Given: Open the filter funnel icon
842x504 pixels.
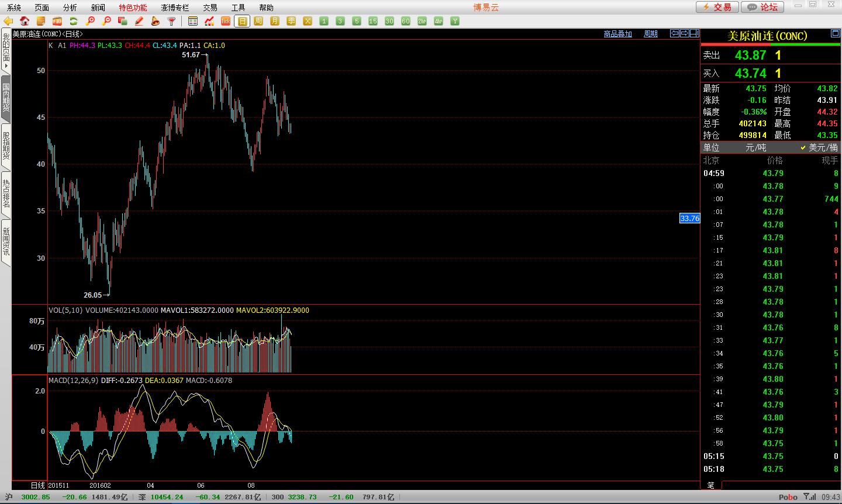Looking at the screenshot, I should pyautogui.click(x=172, y=21).
